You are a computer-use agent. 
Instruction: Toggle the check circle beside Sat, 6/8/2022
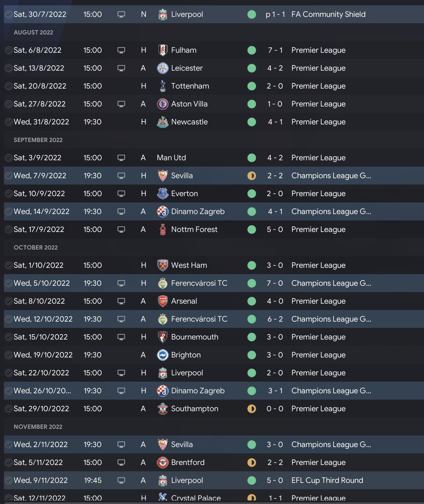pos(8,50)
